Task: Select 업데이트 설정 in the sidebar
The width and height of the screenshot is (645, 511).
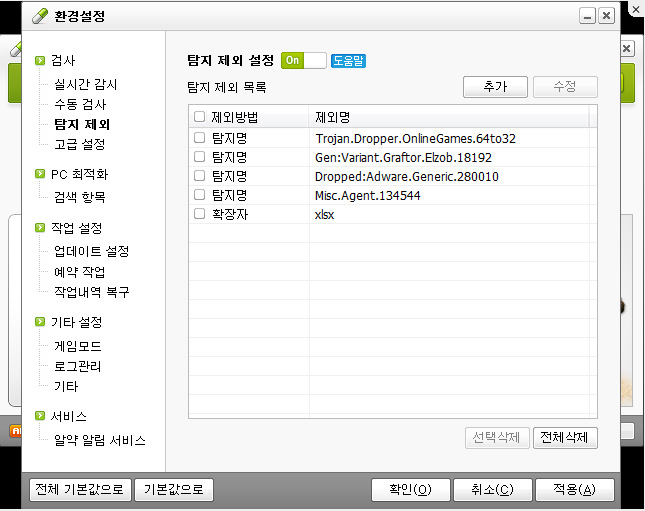Action: click(x=91, y=251)
